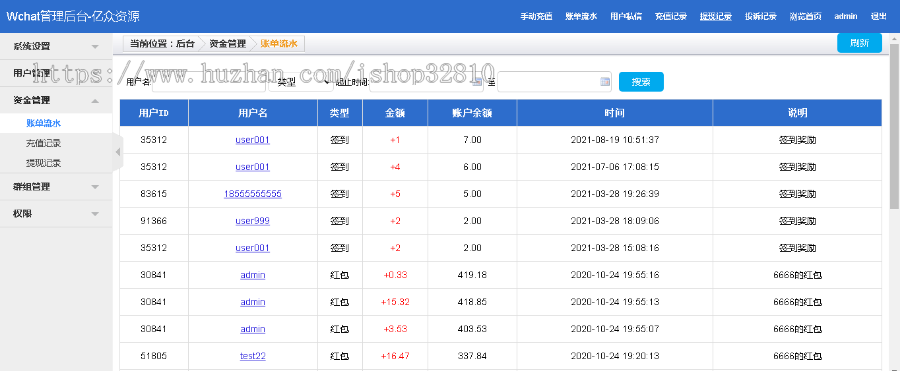Click 账单流水 in the breadcrumb
Screen dimensions: 900x371
[x=278, y=43]
